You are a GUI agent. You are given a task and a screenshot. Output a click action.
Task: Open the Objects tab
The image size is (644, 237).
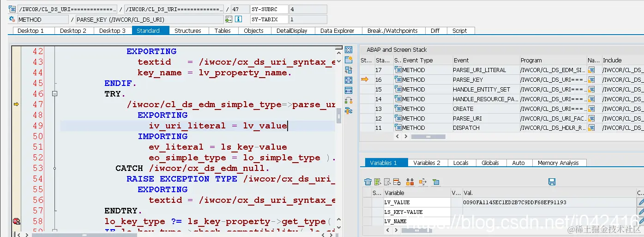coord(254,31)
